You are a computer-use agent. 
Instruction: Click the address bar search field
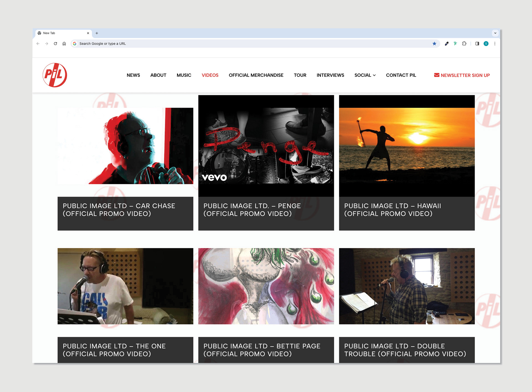click(x=255, y=44)
